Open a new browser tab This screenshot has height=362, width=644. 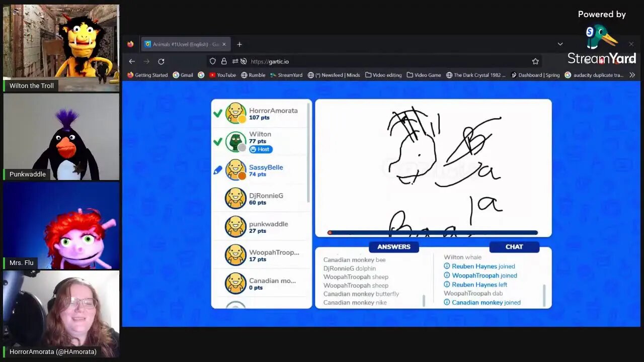[239, 44]
